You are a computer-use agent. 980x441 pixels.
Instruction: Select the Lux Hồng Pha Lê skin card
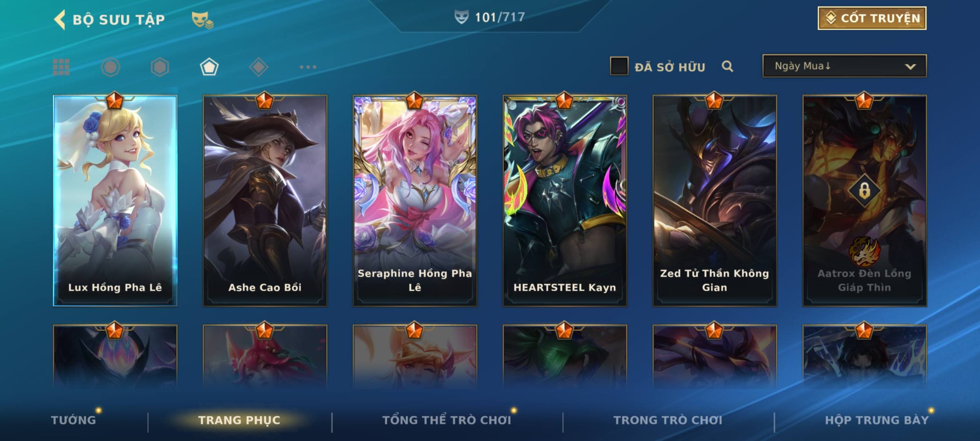(x=115, y=200)
